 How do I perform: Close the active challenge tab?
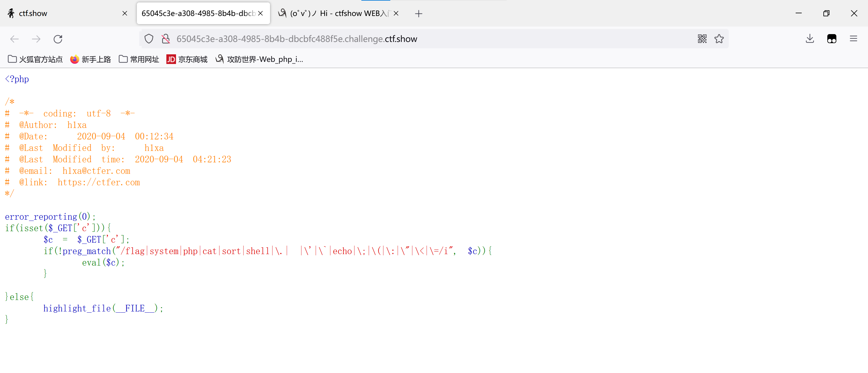coord(260,14)
